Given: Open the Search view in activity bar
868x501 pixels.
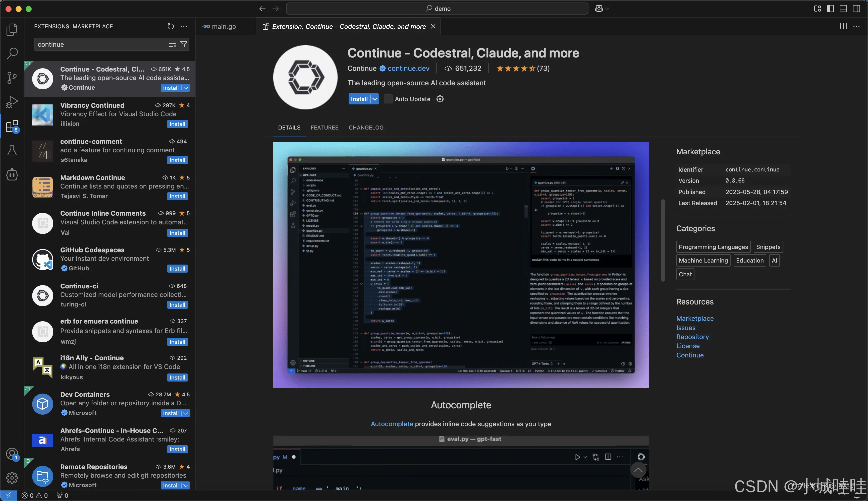Looking at the screenshot, I should tap(12, 53).
